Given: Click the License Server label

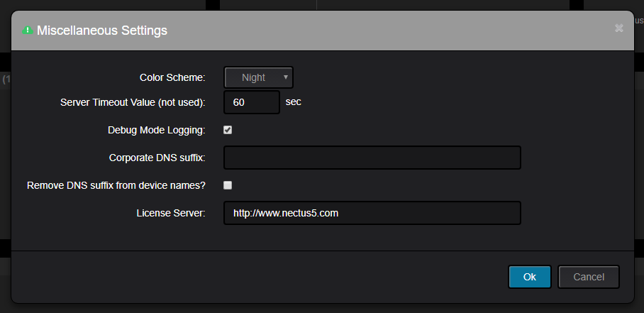Looking at the screenshot, I should (171, 213).
